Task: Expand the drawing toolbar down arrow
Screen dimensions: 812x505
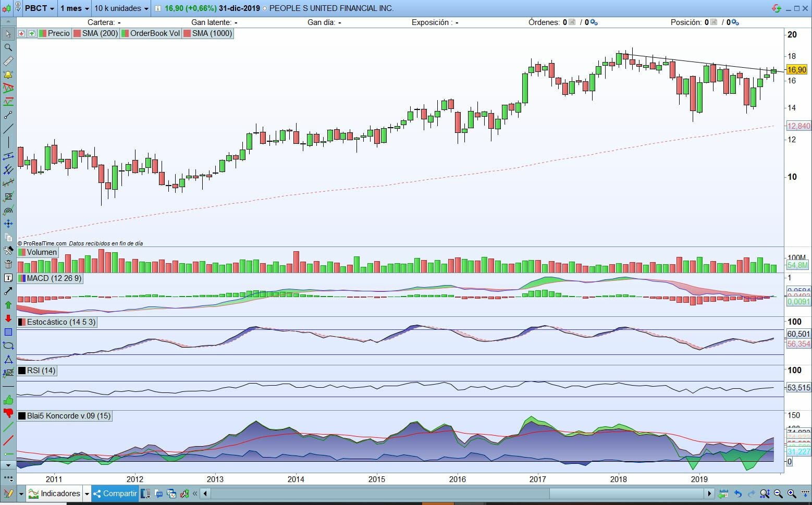Action: click(x=8, y=464)
